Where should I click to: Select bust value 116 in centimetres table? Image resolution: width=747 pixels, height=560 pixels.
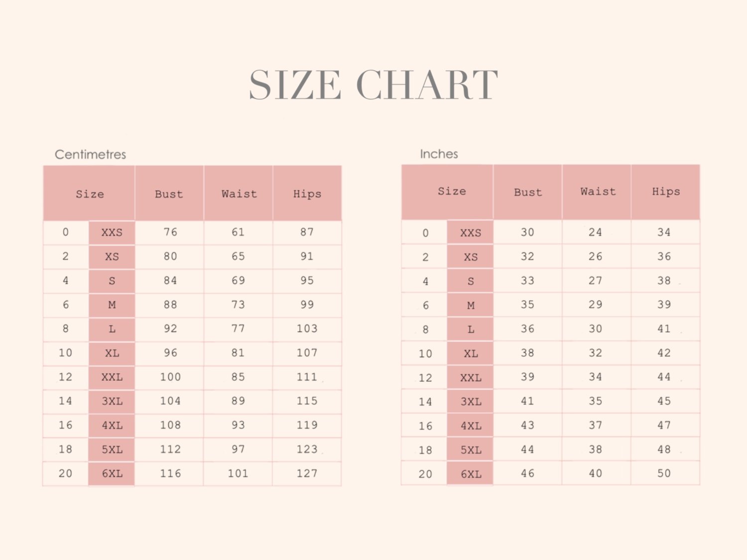170,473
